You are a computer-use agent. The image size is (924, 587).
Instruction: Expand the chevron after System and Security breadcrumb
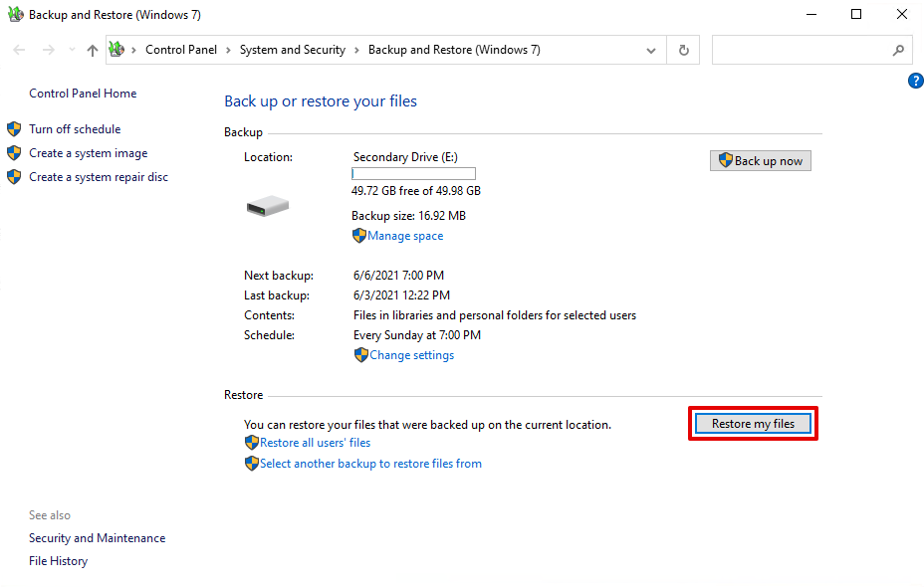click(x=356, y=50)
